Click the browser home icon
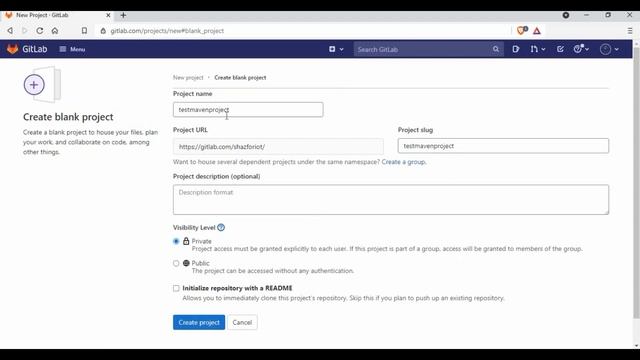640x360 pixels. pyautogui.click(x=55, y=31)
